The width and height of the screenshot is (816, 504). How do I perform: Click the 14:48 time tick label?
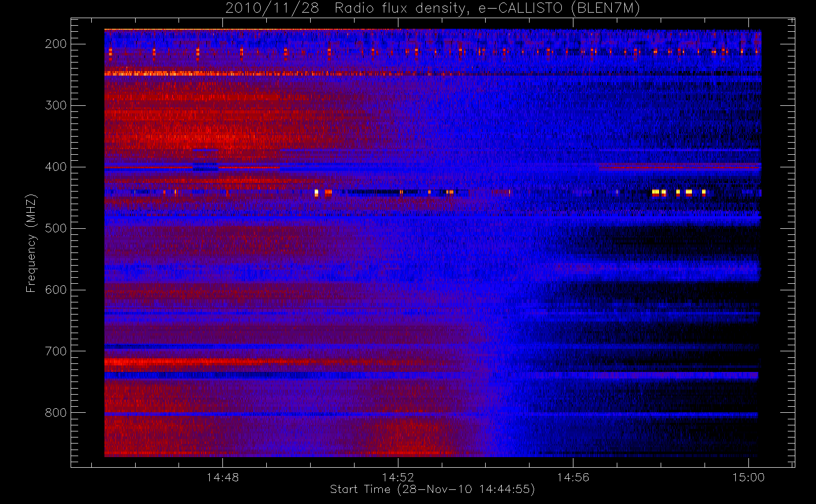coord(222,477)
